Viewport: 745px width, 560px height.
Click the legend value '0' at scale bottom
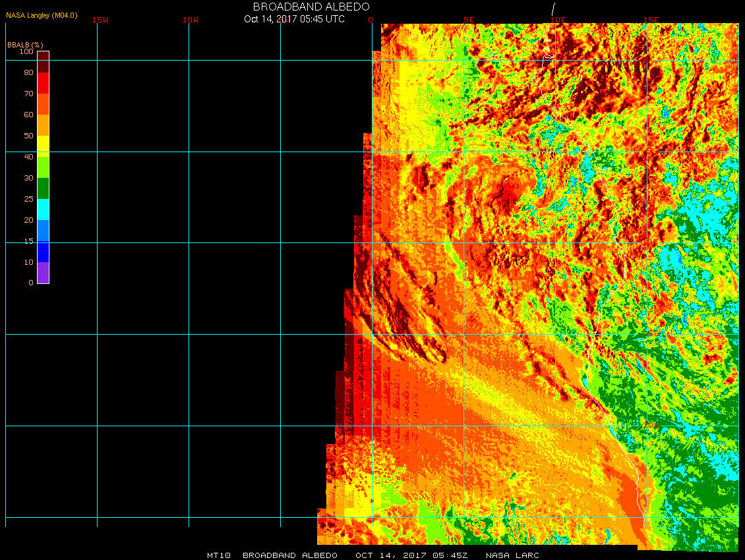31,283
